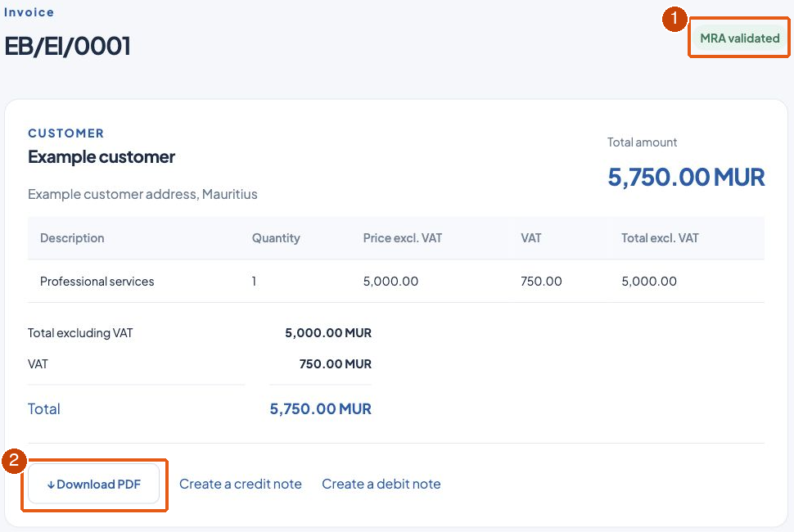
Task: Click the orange annotation marker number 2
Action: pyautogui.click(x=14, y=461)
